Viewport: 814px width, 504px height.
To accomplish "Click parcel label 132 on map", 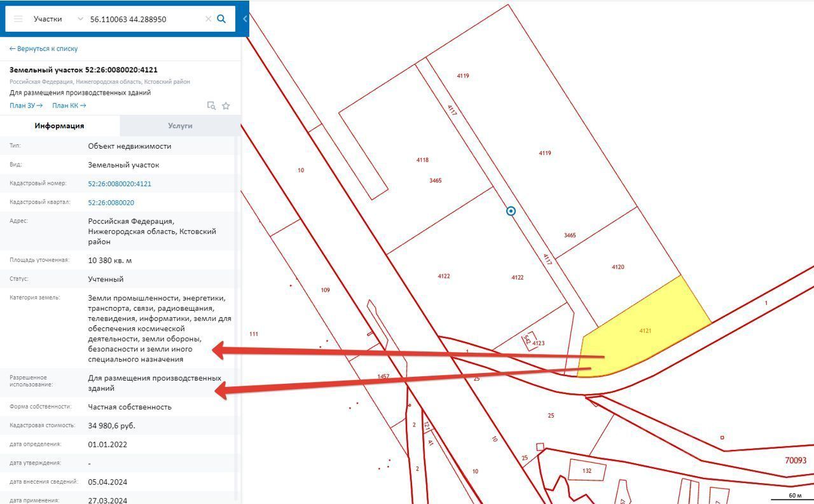I will tap(587, 471).
